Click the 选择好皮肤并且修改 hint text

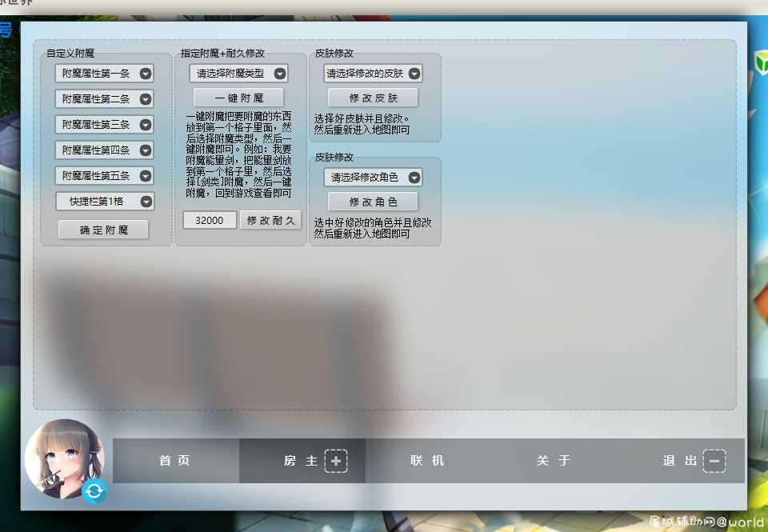pos(362,125)
